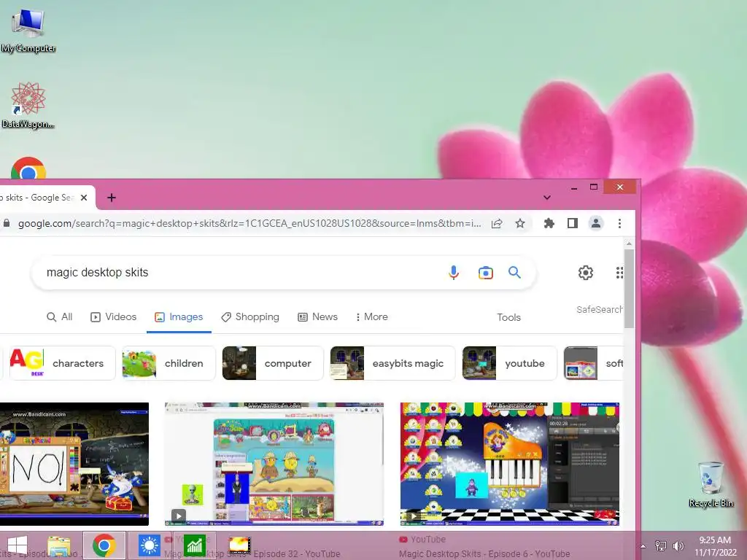Viewport: 747px width, 560px height.
Task: Select the My Computer desktop icon
Action: click(28, 31)
